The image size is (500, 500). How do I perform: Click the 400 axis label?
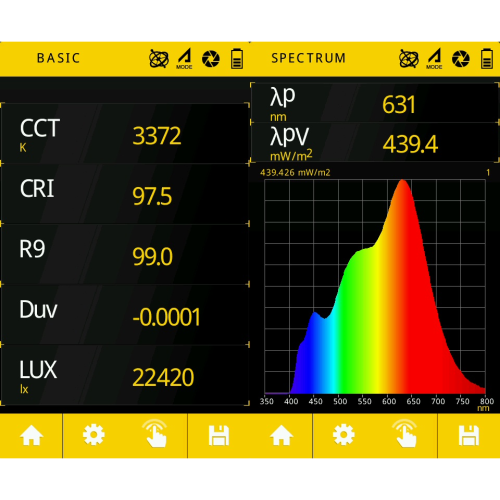291,401
